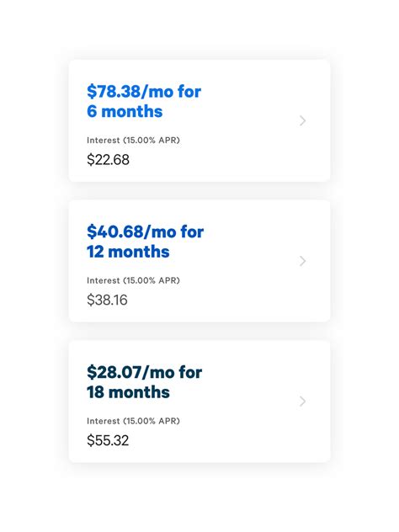Select the 12 months payment plan card
This screenshot has height=532, width=399.
(199, 261)
